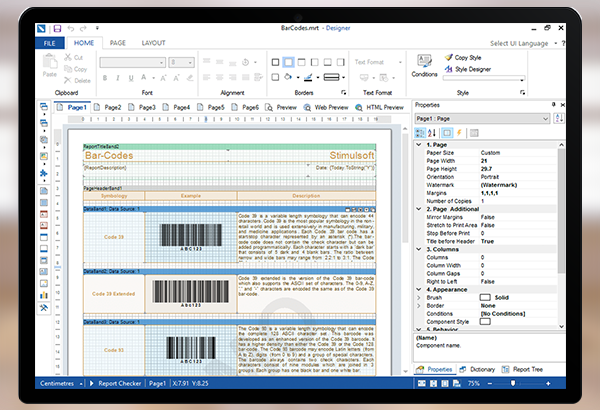Screen dimensions: 600x410
Task: Switch to the Preview tab
Action: click(281, 108)
